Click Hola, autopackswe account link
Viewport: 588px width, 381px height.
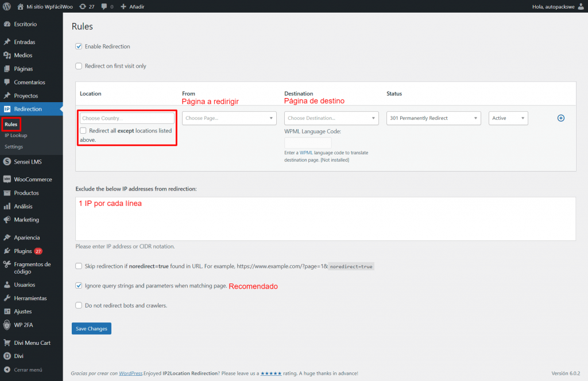coord(553,6)
